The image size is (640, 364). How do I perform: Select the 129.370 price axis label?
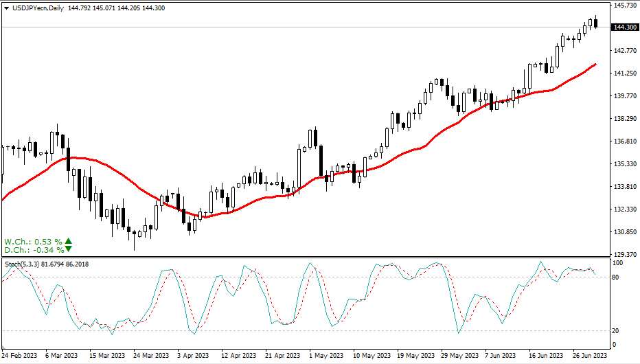(x=625, y=254)
